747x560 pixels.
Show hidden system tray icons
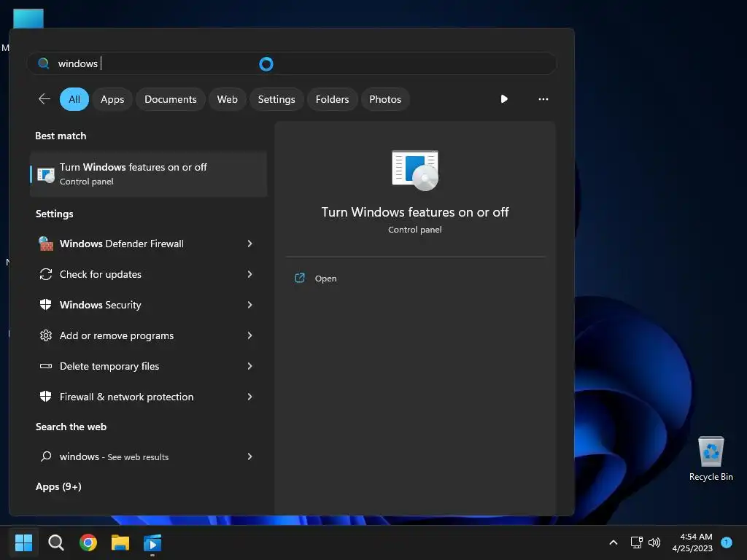614,542
